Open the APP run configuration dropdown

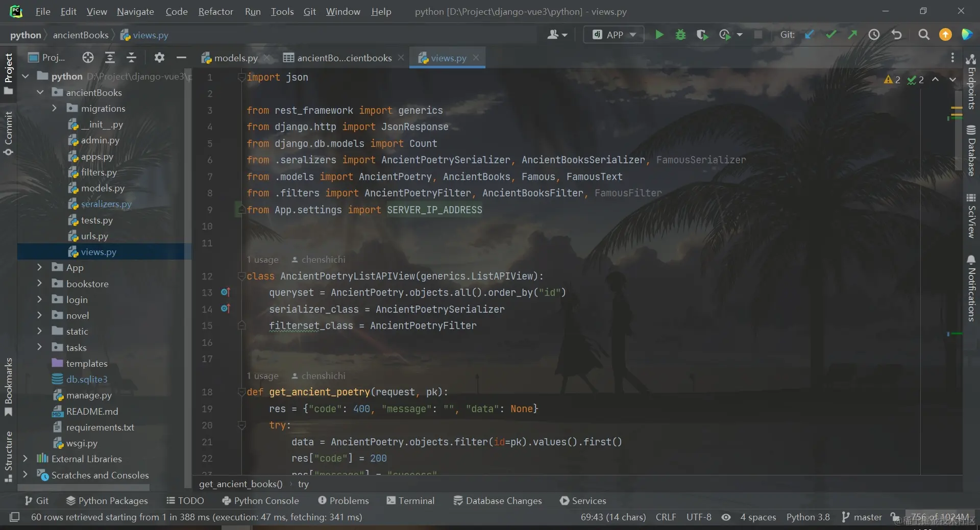point(614,35)
